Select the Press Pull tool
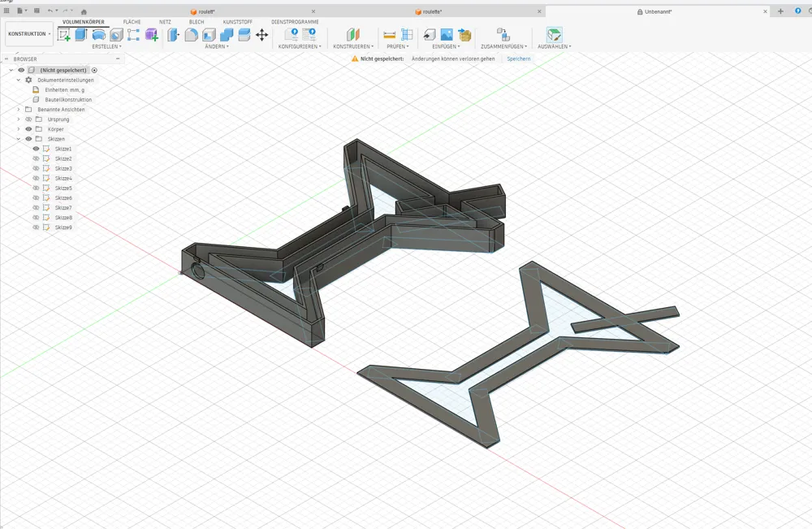The width and height of the screenshot is (812, 529). point(174,35)
